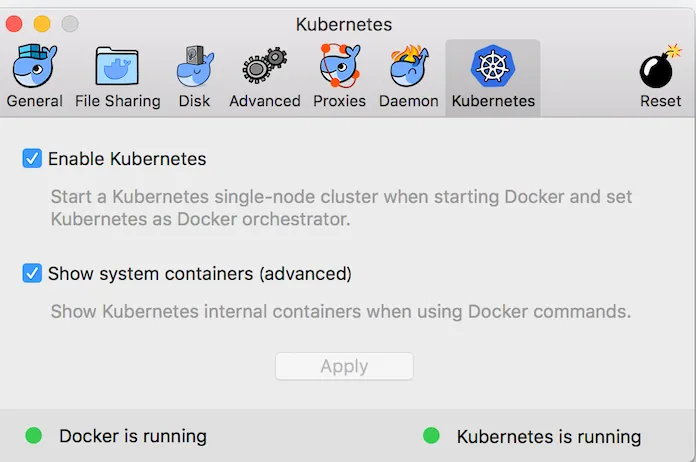Click the Apply button
This screenshot has height=462, width=696.
click(x=344, y=366)
